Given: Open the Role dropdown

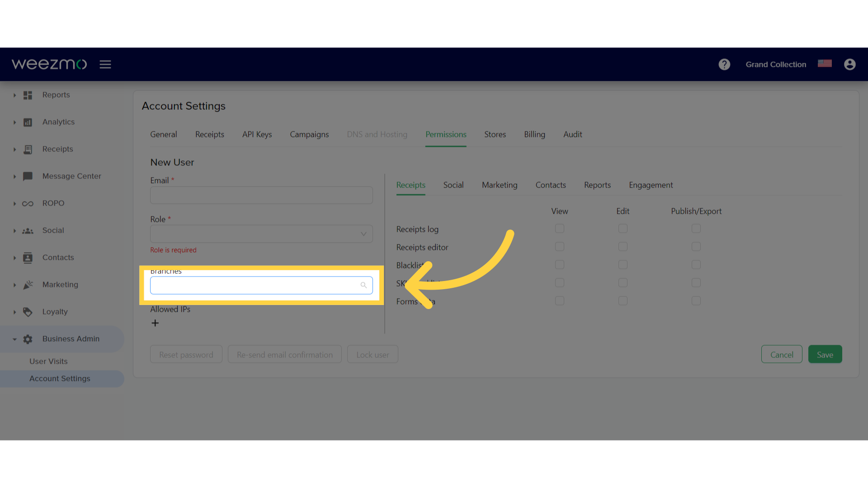Looking at the screenshot, I should click(x=261, y=234).
